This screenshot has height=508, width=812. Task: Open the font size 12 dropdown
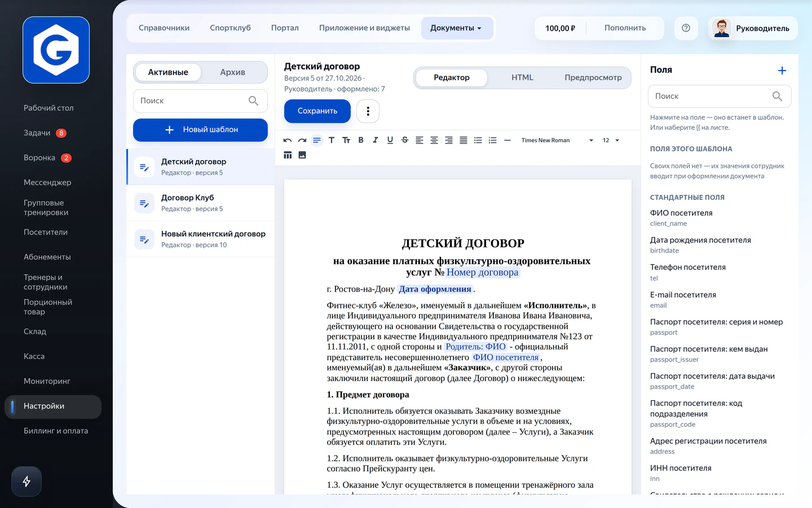611,141
